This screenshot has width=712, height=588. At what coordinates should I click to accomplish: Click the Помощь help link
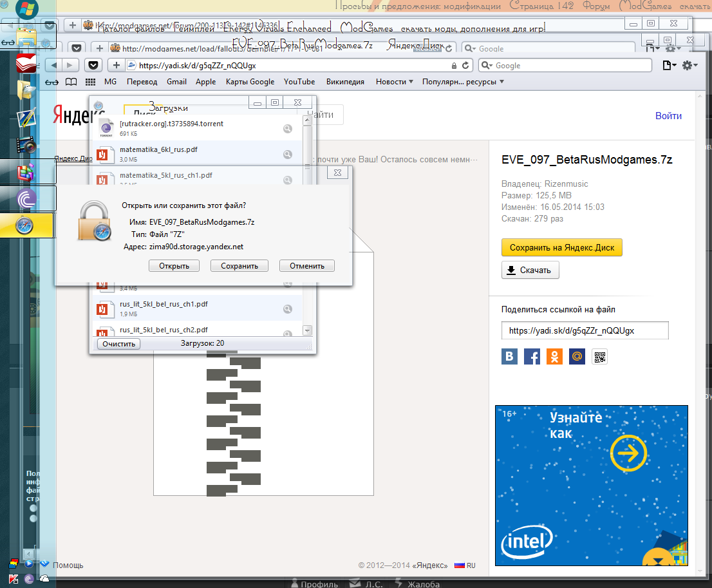click(x=68, y=565)
